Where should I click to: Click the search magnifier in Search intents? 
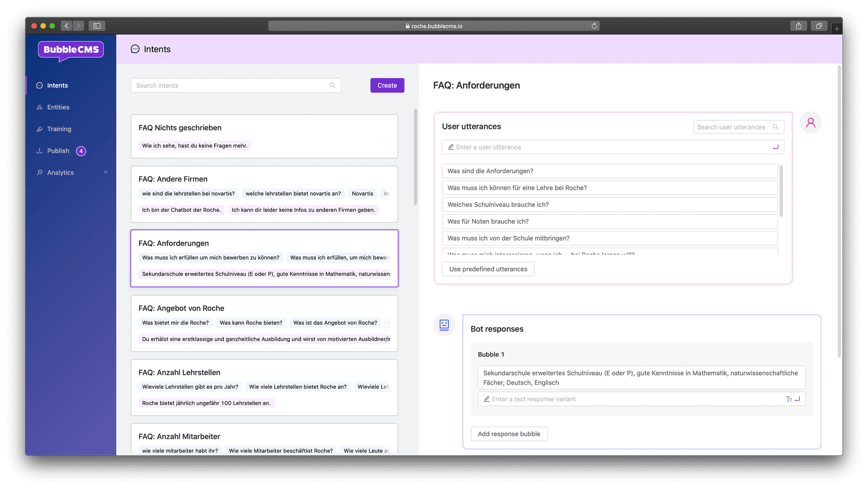click(x=332, y=85)
